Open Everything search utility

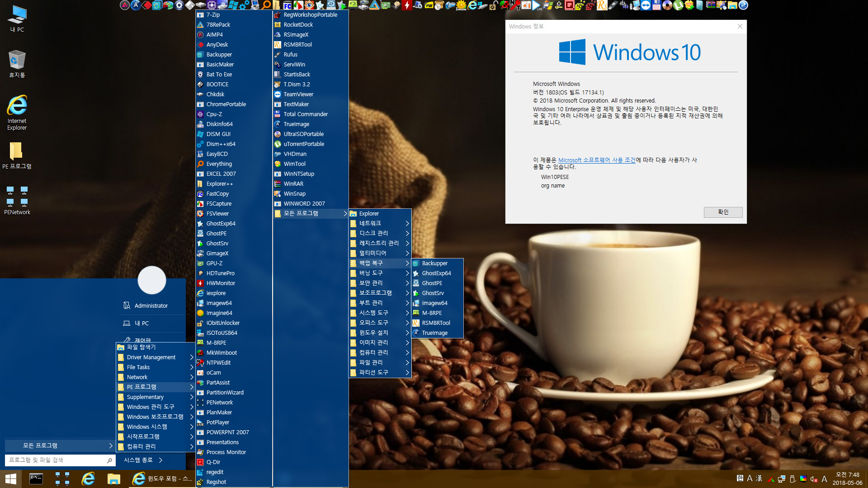pos(234,164)
